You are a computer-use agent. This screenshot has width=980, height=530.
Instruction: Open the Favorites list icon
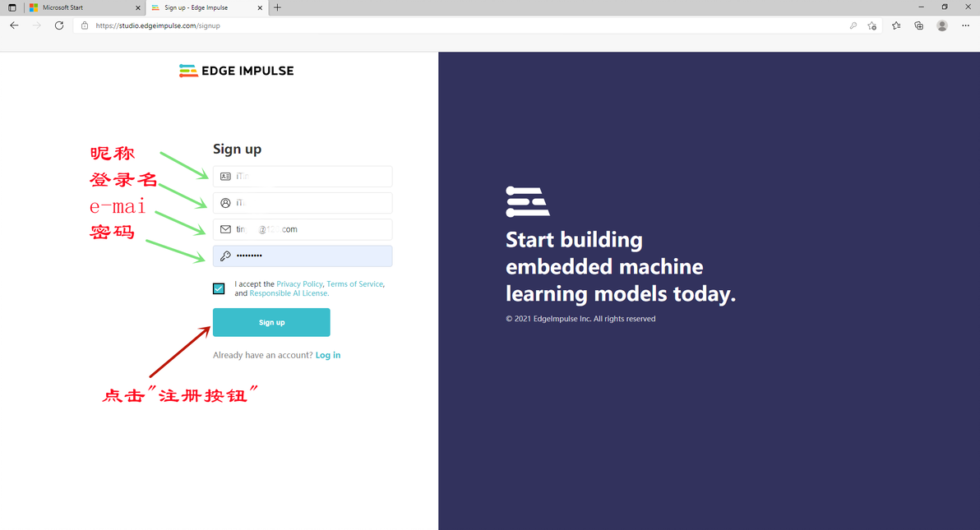[896, 25]
